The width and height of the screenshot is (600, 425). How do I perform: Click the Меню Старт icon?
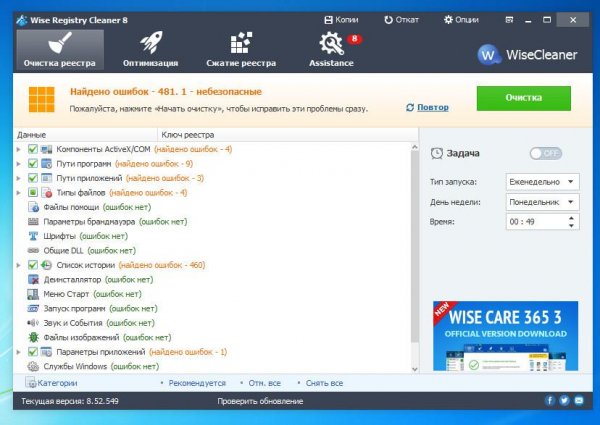[x=33, y=294]
